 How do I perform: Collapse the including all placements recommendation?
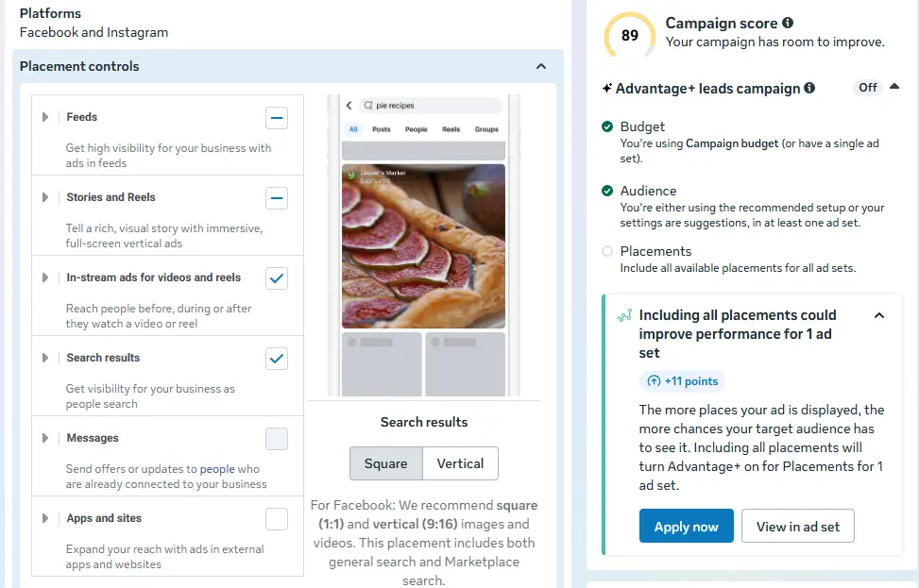tap(878, 315)
